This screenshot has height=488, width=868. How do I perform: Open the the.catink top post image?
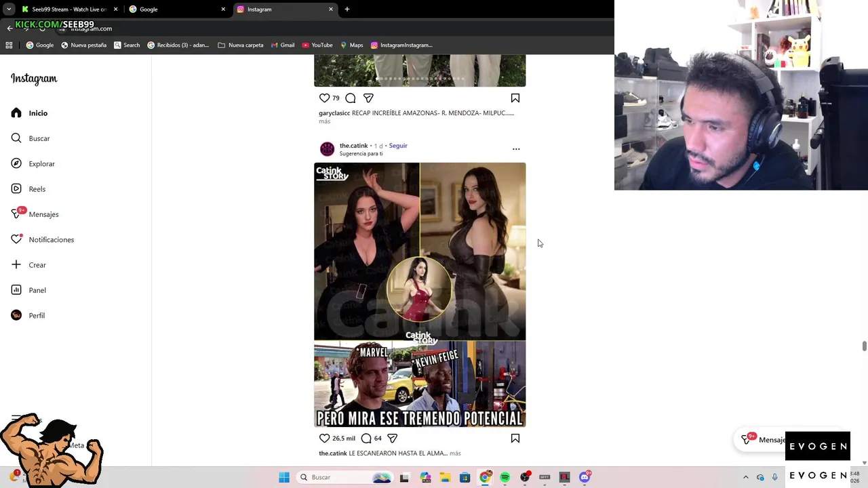coord(420,251)
